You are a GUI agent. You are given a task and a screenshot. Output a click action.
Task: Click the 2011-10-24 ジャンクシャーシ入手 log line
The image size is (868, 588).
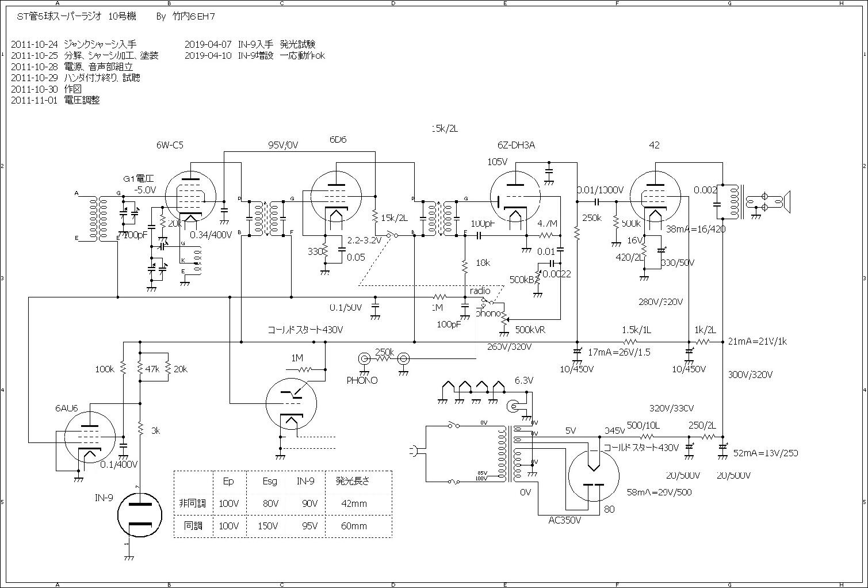pyautogui.click(x=74, y=44)
